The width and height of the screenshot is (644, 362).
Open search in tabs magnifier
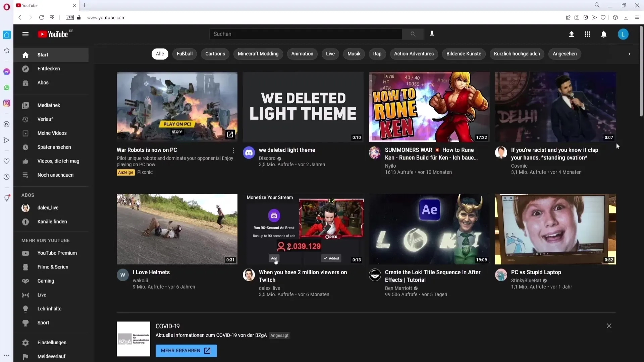tap(597, 5)
